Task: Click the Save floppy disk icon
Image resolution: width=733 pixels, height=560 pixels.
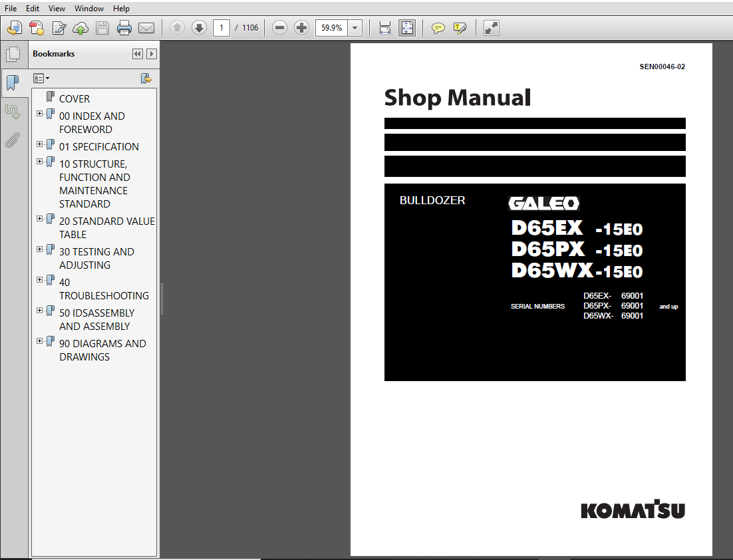Action: [102, 28]
